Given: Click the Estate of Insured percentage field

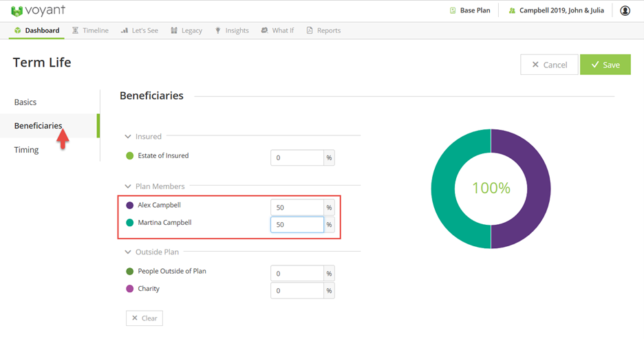Looking at the screenshot, I should click(297, 158).
